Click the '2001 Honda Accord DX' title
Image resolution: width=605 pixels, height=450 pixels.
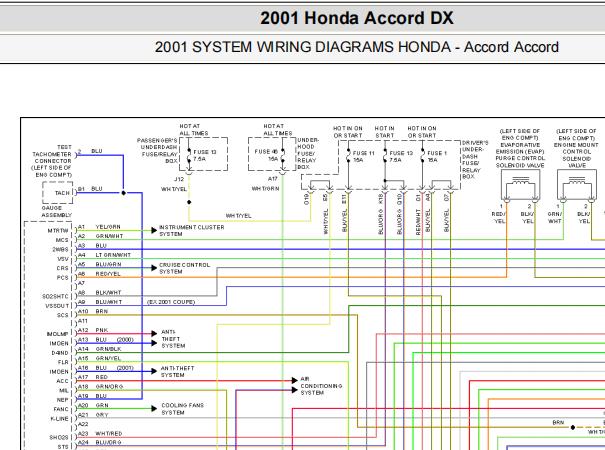(x=357, y=18)
